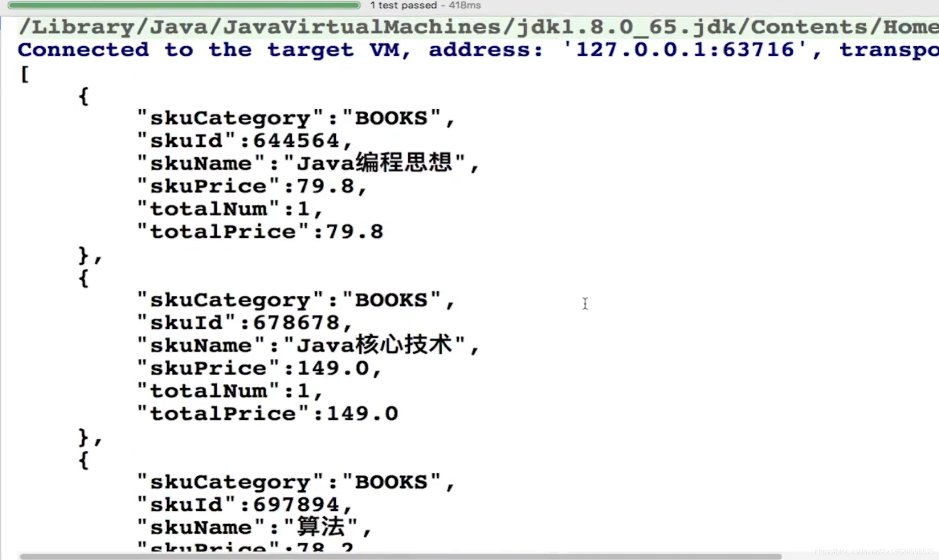Image resolution: width=939 pixels, height=560 pixels.
Task: Click the JDK path line in console
Action: pyautogui.click(x=476, y=27)
